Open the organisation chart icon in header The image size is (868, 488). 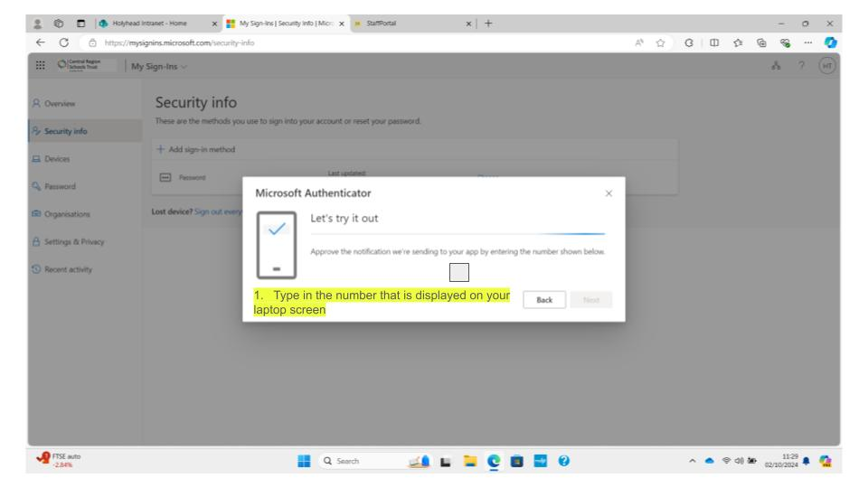[x=776, y=65]
